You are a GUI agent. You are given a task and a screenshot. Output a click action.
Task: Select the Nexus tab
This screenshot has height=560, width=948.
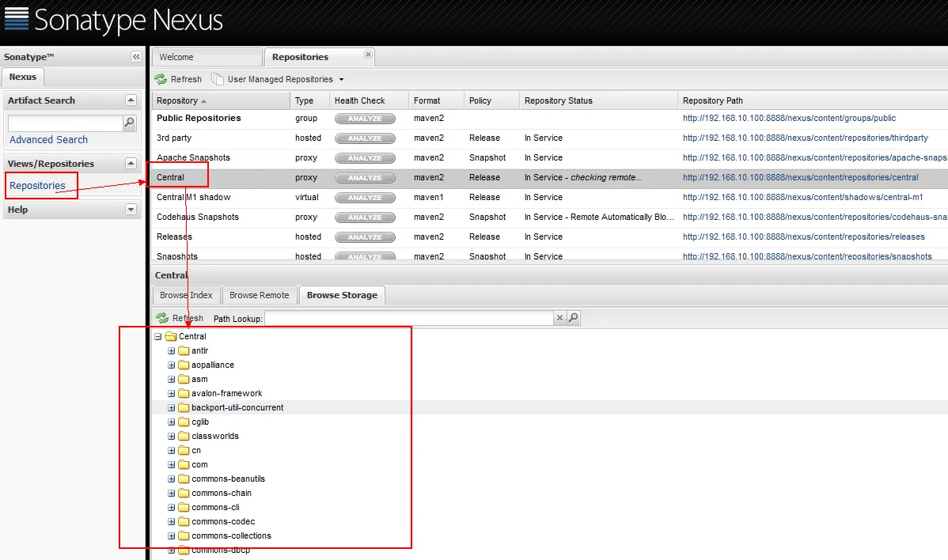coord(23,77)
